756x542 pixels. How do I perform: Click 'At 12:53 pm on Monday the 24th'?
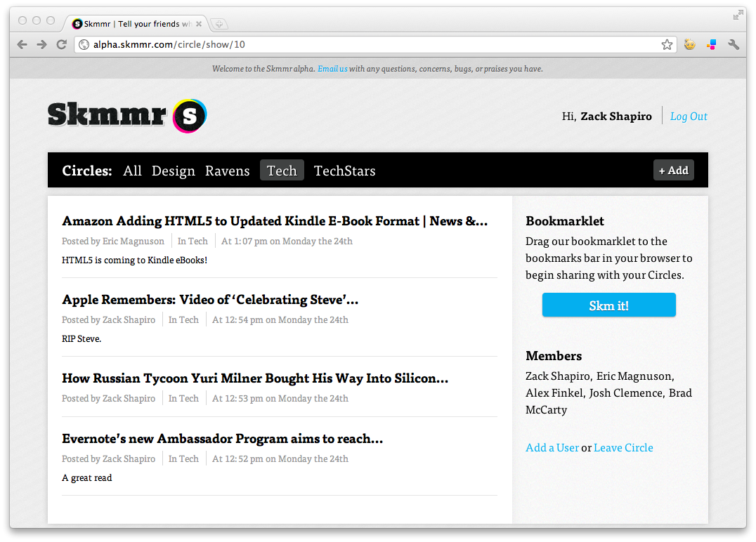[280, 399]
